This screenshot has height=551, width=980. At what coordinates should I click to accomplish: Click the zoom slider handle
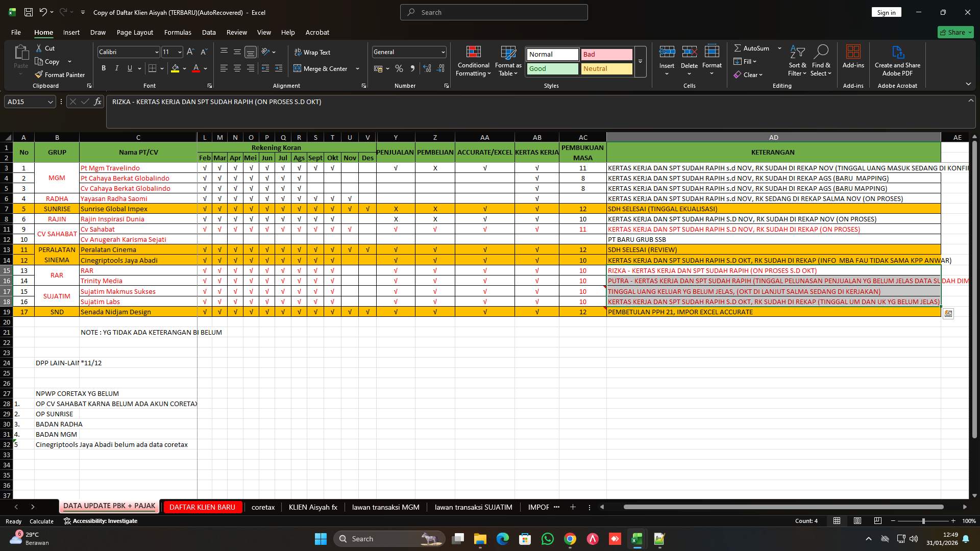pos(923,521)
